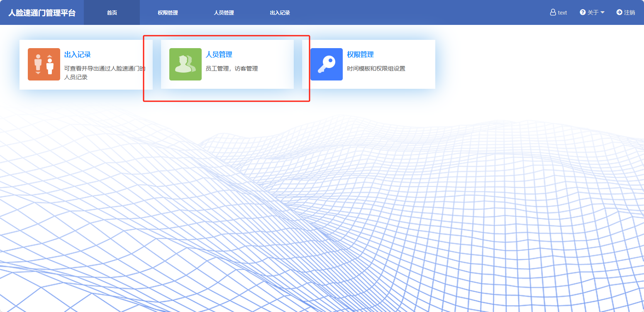Click the blue key icon for 权限管理
Screen dimensions: 644x312
[327, 64]
